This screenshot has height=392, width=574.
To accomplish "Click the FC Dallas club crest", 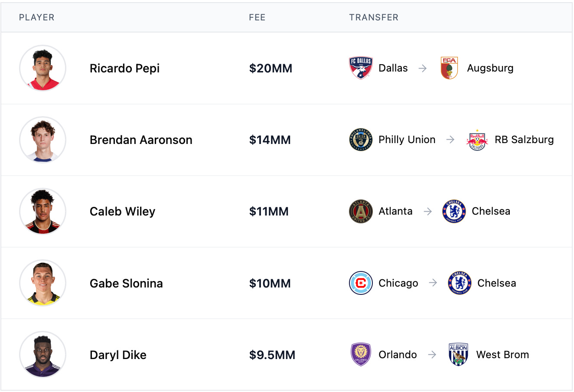I will click(361, 68).
